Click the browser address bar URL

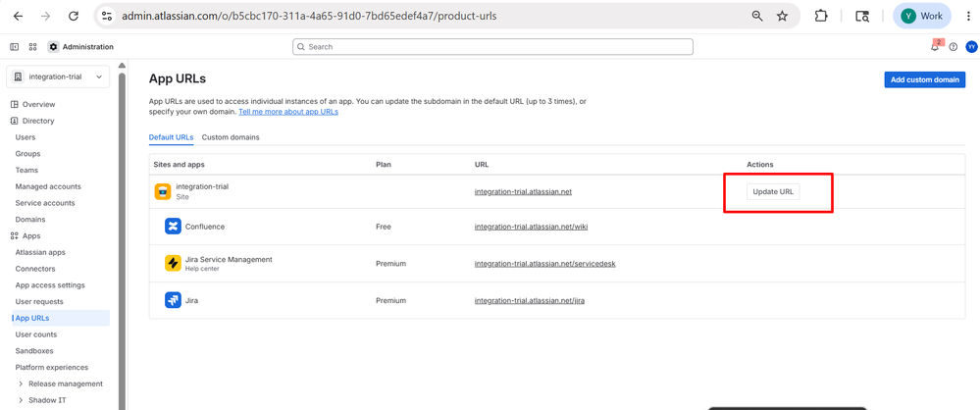[x=309, y=17]
